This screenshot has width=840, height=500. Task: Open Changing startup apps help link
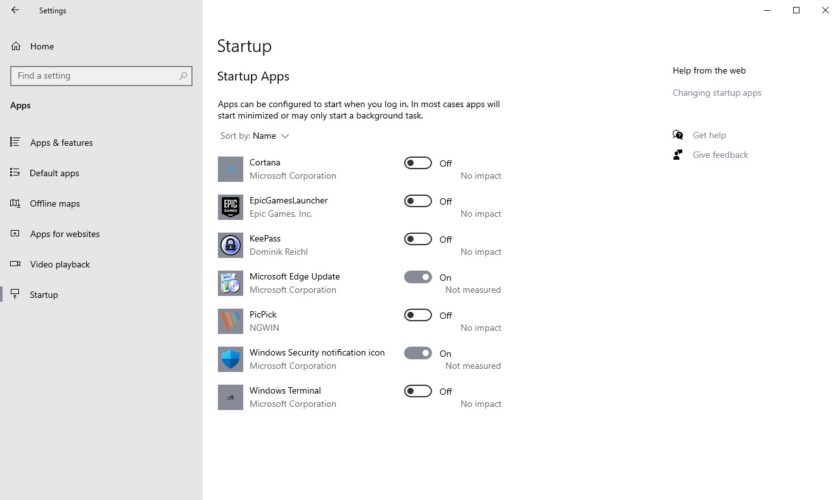(717, 93)
